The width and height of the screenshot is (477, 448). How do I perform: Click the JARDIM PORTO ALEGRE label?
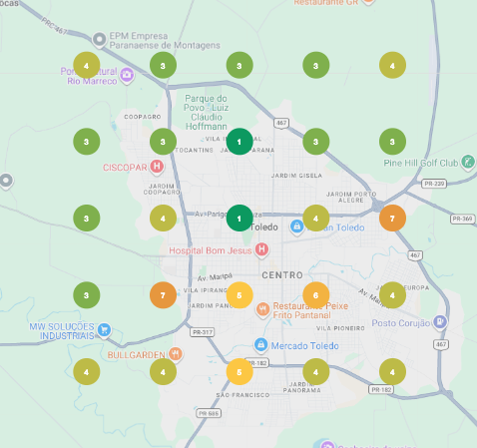point(351,197)
